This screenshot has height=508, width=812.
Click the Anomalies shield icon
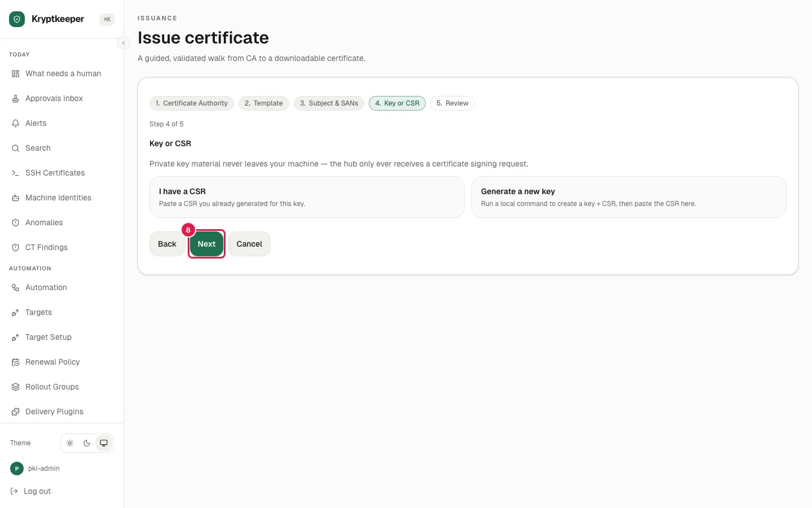point(16,223)
